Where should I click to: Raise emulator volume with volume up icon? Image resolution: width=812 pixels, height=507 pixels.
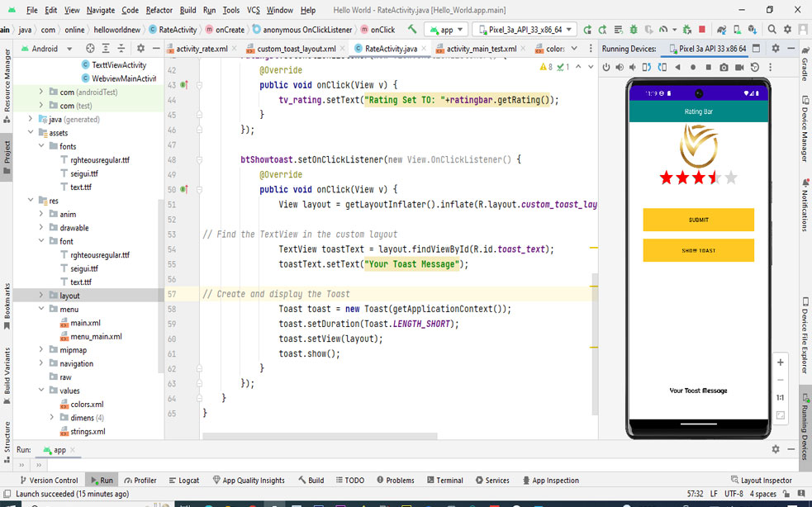tap(620, 68)
